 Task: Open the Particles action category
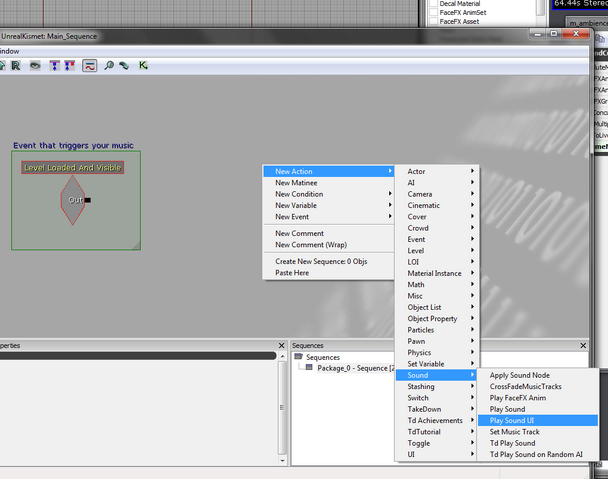[x=437, y=330]
